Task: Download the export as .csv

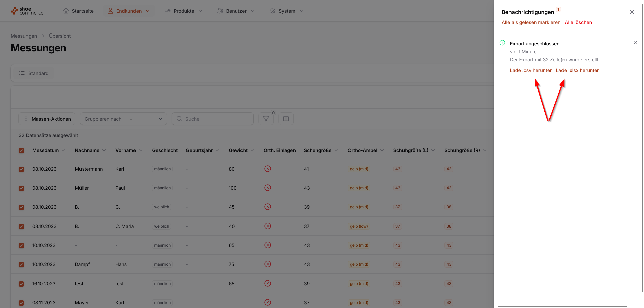Action: (530, 70)
